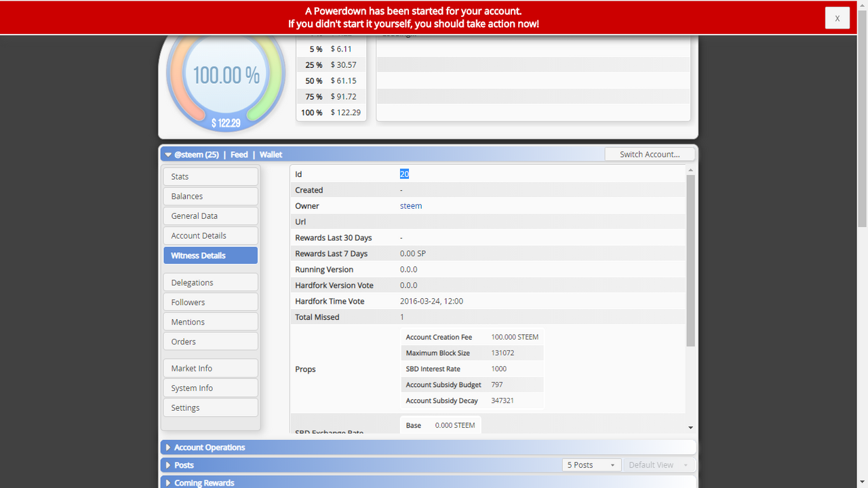
Task: Click the $ 122.29 value under the gauge
Action: click(226, 123)
